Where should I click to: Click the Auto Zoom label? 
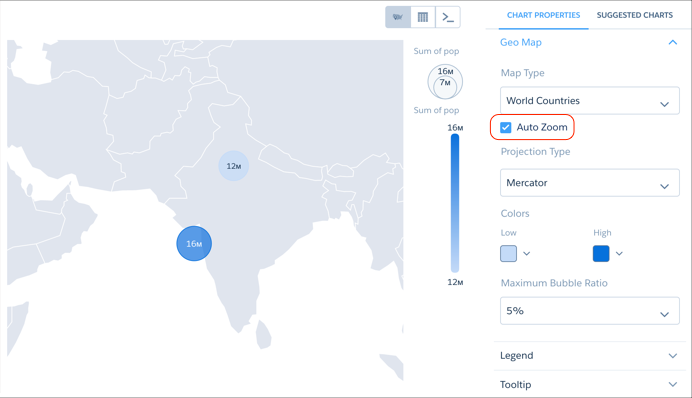tap(542, 127)
